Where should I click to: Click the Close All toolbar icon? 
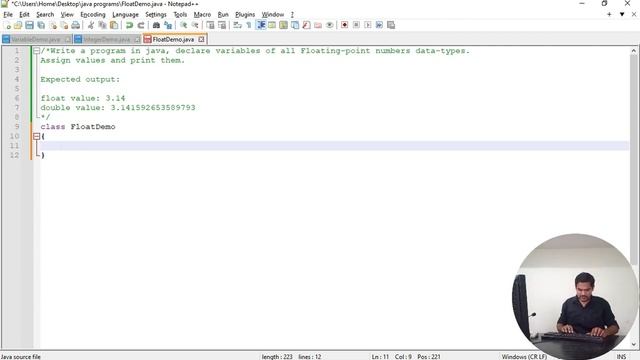pyautogui.click(x=64, y=25)
